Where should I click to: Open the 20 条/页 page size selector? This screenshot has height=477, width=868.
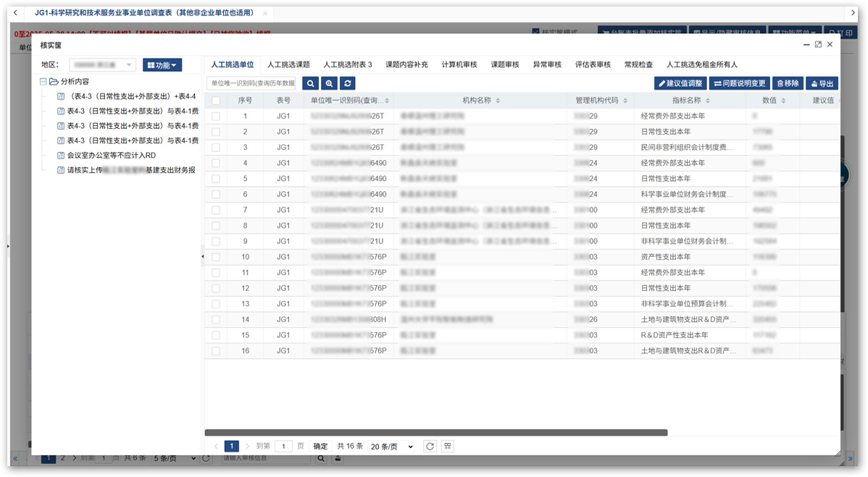(391, 447)
